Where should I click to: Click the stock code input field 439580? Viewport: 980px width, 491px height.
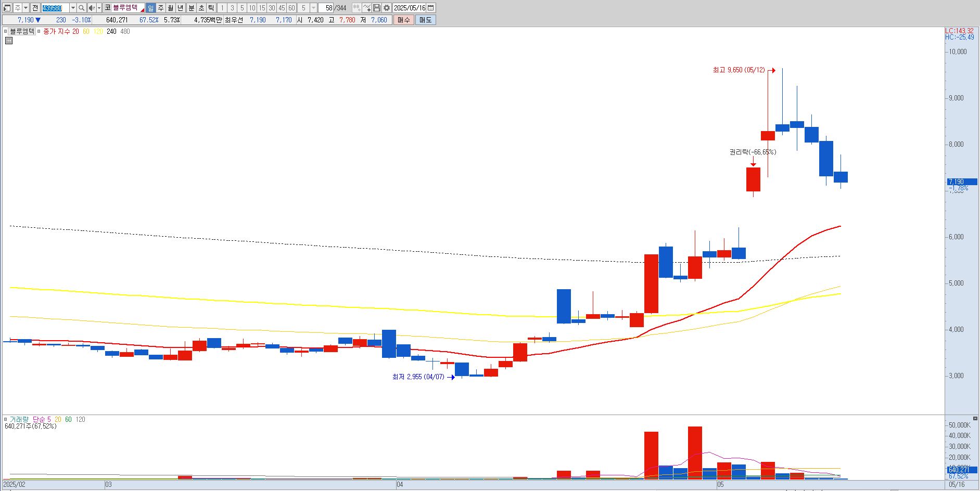pyautogui.click(x=55, y=8)
